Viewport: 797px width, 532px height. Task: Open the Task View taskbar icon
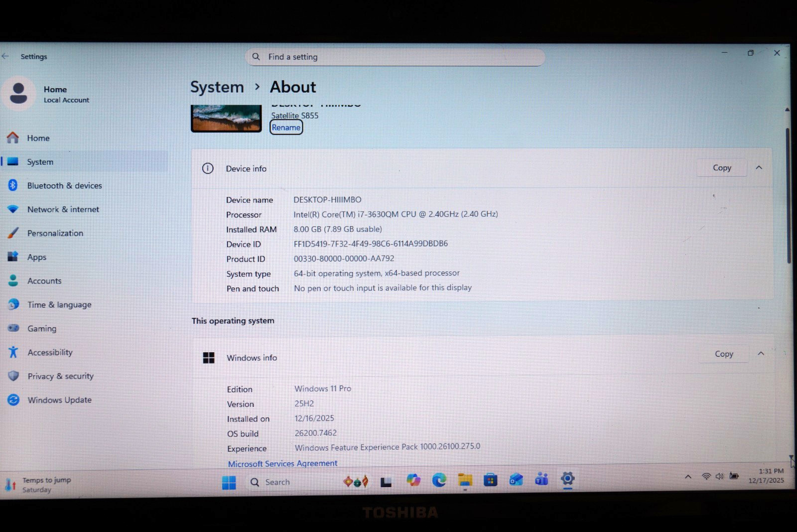[386, 482]
